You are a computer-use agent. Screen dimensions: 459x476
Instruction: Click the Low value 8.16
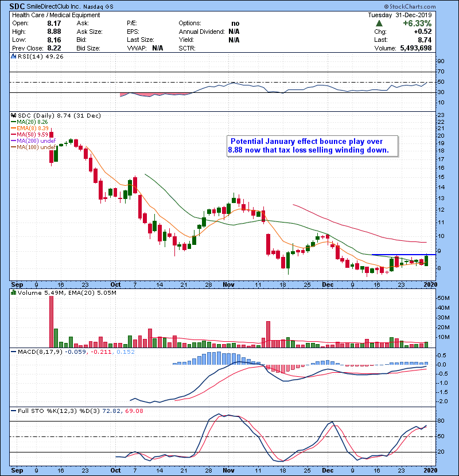pyautogui.click(x=54, y=40)
